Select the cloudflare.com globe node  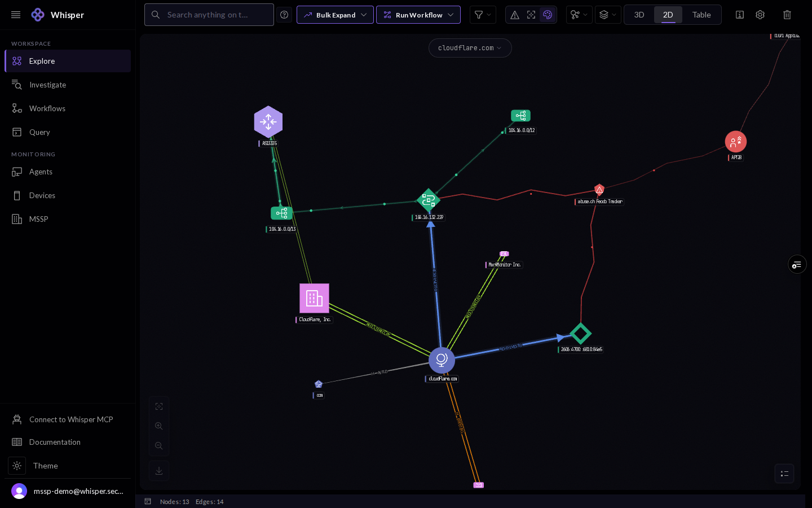(x=442, y=360)
